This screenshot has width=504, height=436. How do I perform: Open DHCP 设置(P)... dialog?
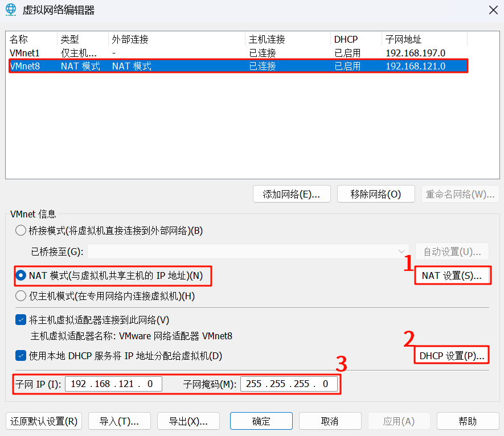click(x=452, y=355)
